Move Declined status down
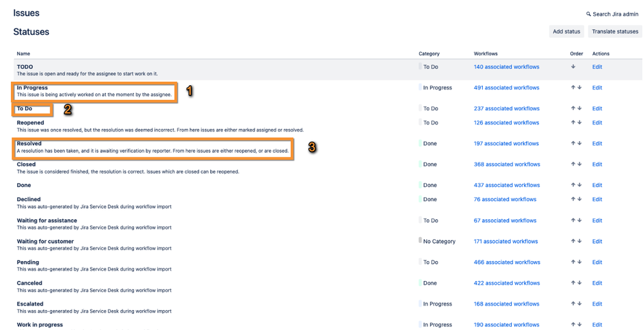 pyautogui.click(x=580, y=199)
